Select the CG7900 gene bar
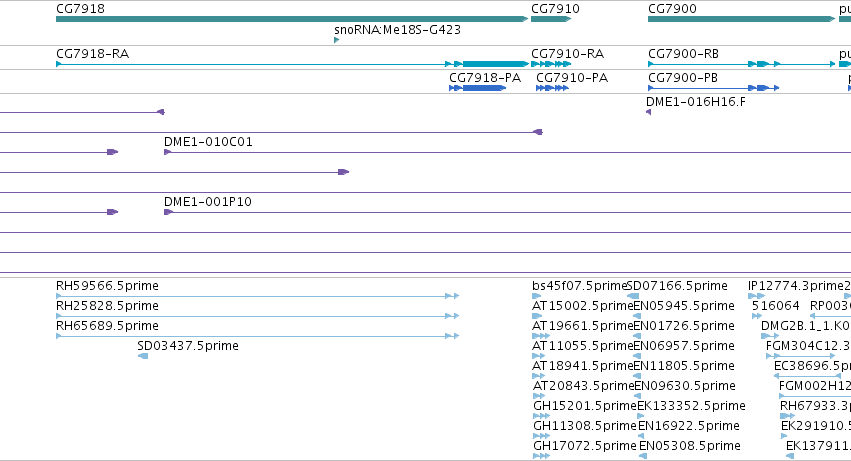 point(741,19)
